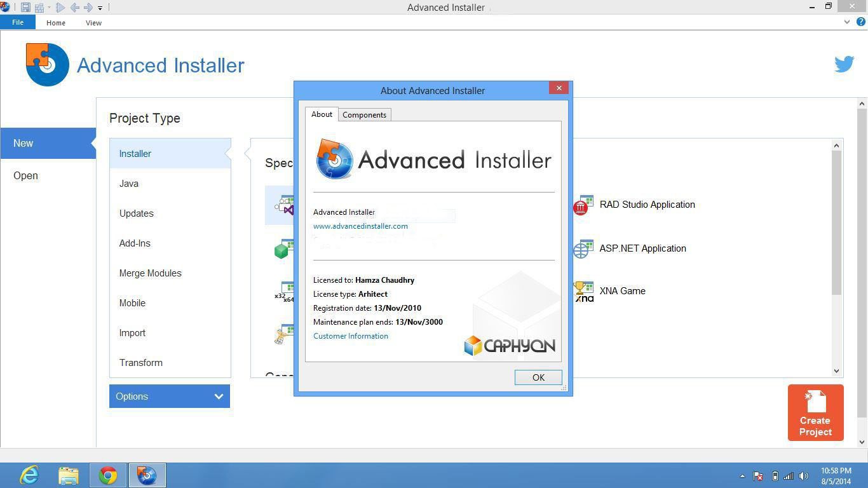868x488 pixels.
Task: Click the Advanced Installer logo on start page
Action: pyautogui.click(x=47, y=64)
